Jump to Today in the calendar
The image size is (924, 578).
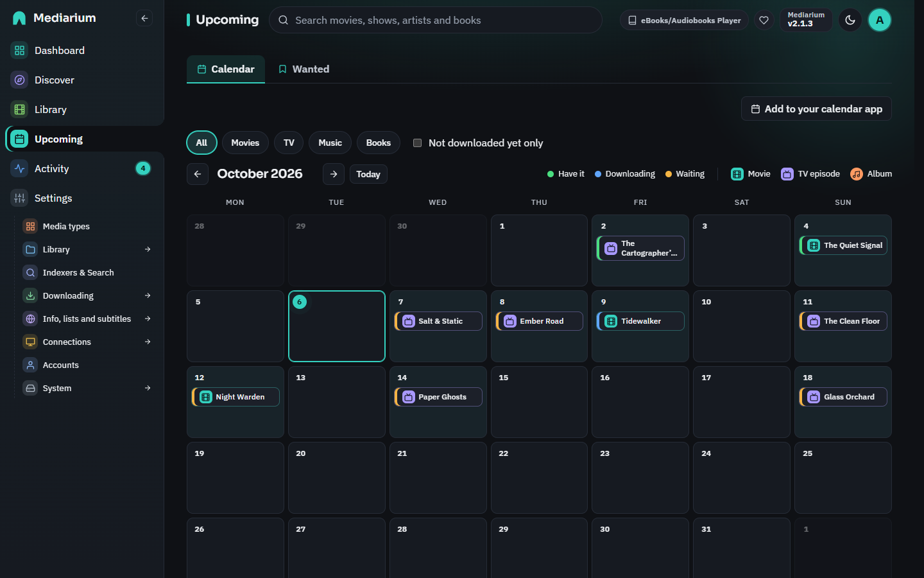pos(368,174)
